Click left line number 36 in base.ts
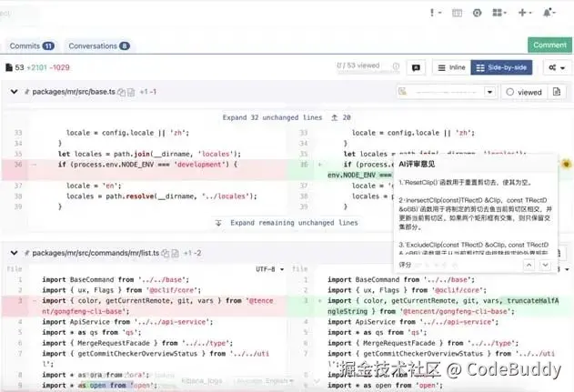This screenshot has width=574, height=392. tap(18, 165)
